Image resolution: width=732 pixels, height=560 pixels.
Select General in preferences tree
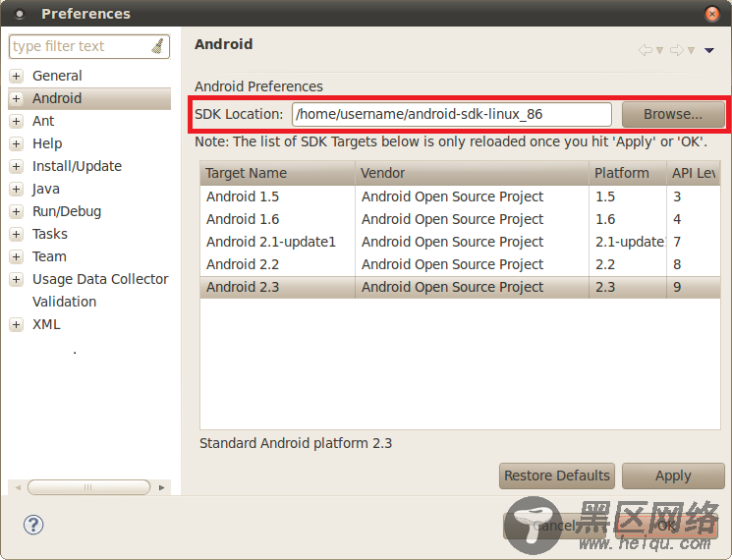click(57, 76)
